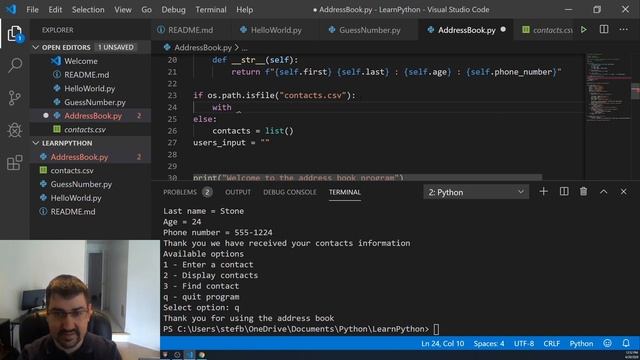
Task: Open editor More Actions ellipsis menu
Action: (x=623, y=29)
